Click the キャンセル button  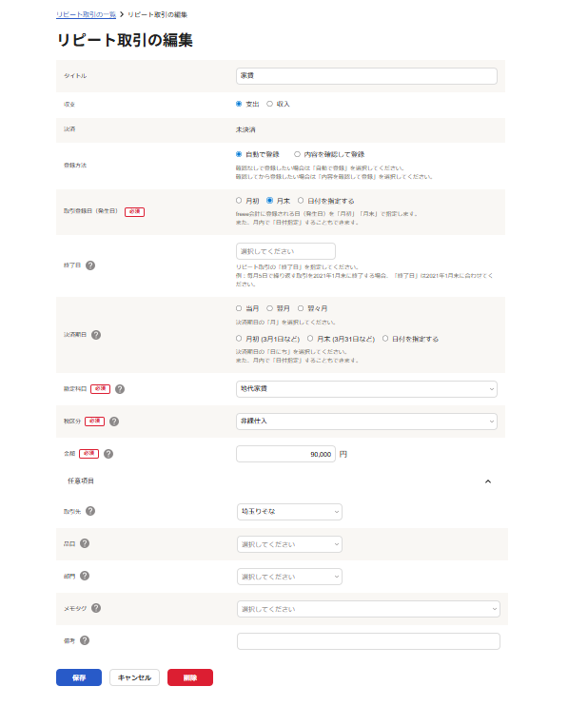pyautogui.click(x=134, y=677)
